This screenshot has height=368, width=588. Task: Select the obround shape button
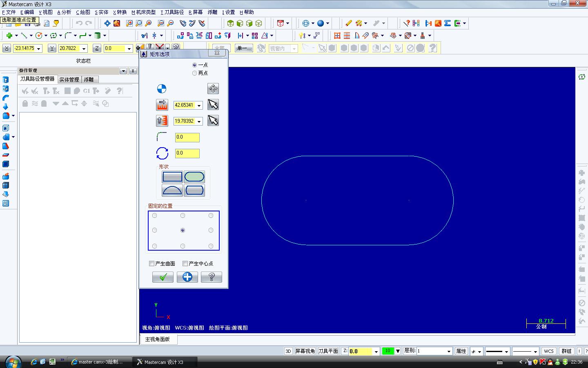click(x=194, y=177)
